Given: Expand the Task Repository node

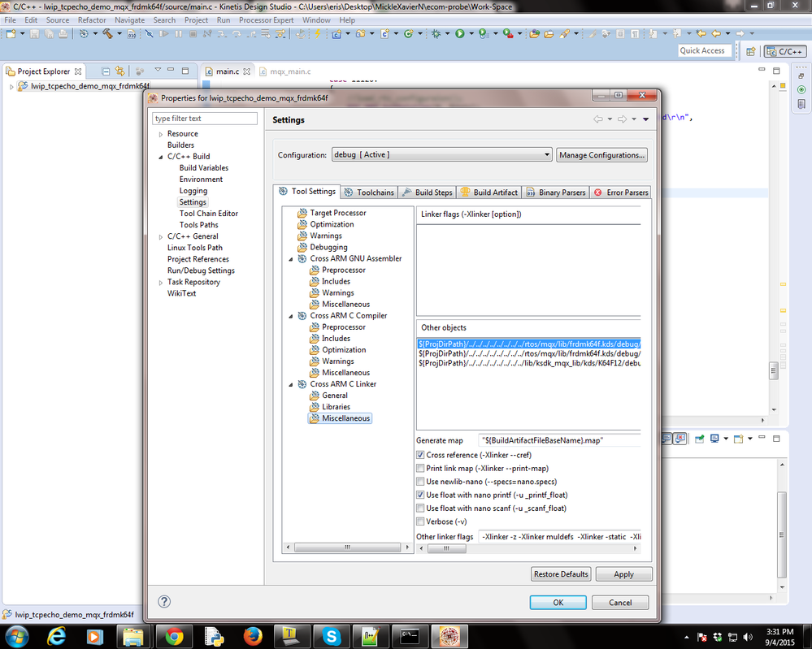Looking at the screenshot, I should point(161,282).
